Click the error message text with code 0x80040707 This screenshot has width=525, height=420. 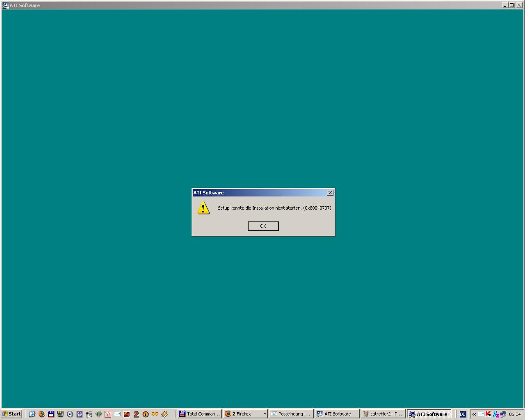click(x=274, y=208)
